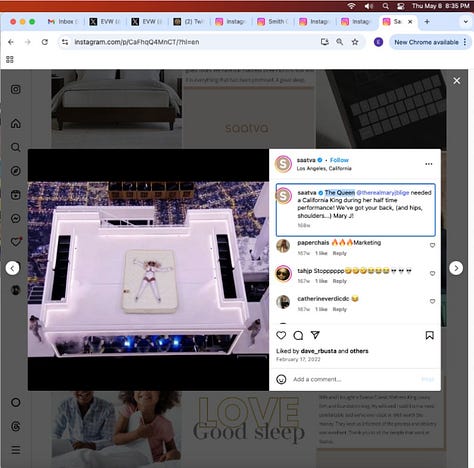Open dave_rbusta profile from likes

tap(318, 351)
